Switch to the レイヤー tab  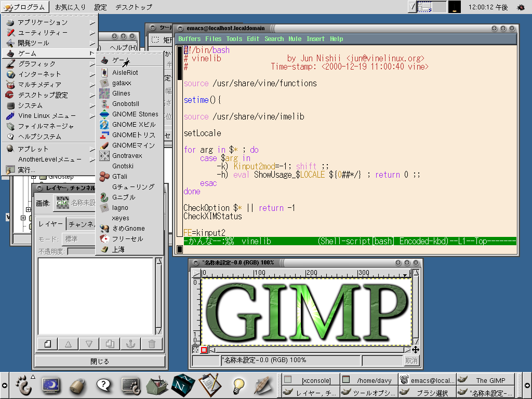click(x=51, y=224)
